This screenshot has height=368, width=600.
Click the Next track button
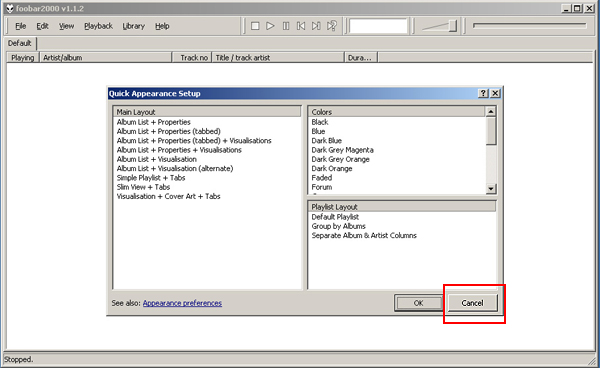coord(316,26)
